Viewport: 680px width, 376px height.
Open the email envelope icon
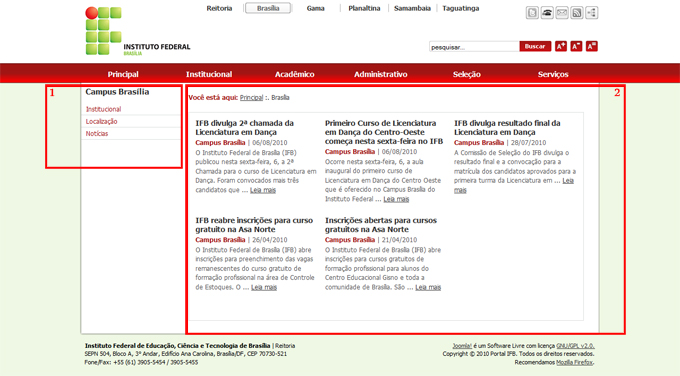(x=562, y=13)
